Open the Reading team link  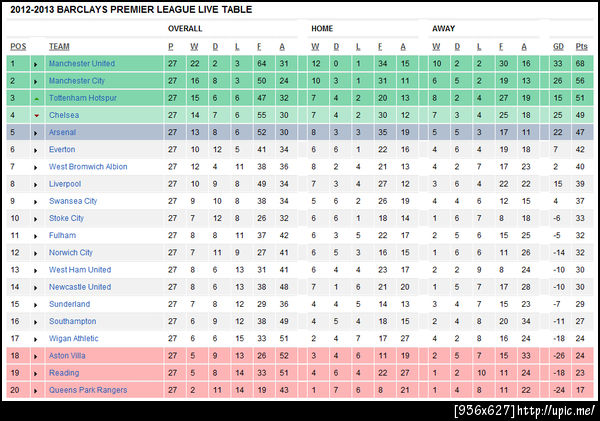point(63,372)
